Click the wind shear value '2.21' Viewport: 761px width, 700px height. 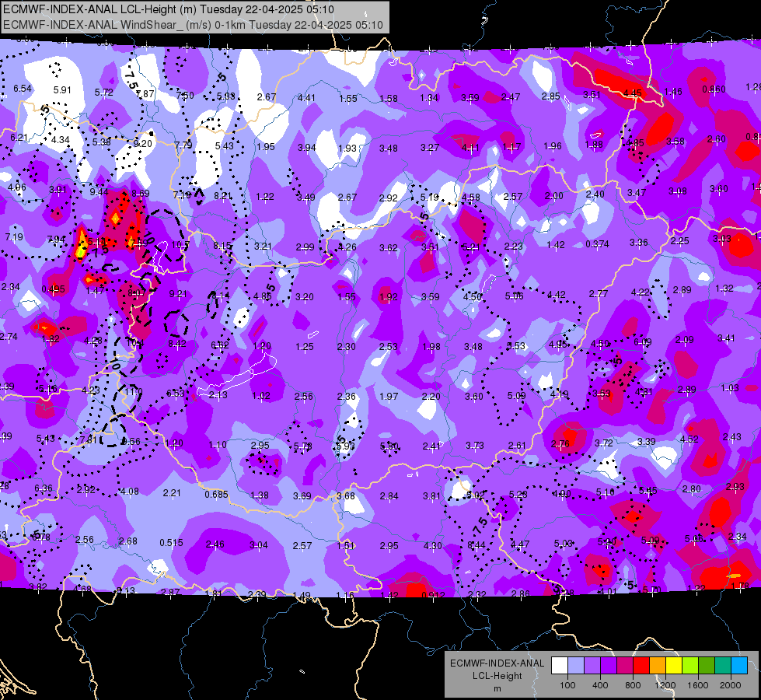tap(172, 493)
